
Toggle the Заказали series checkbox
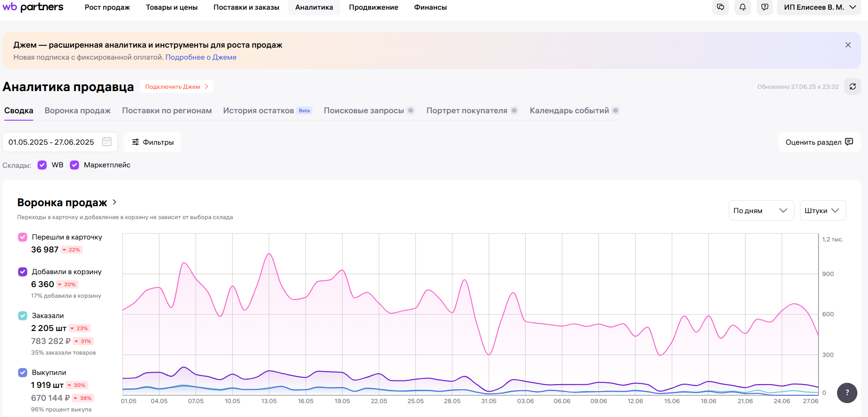tap(23, 316)
